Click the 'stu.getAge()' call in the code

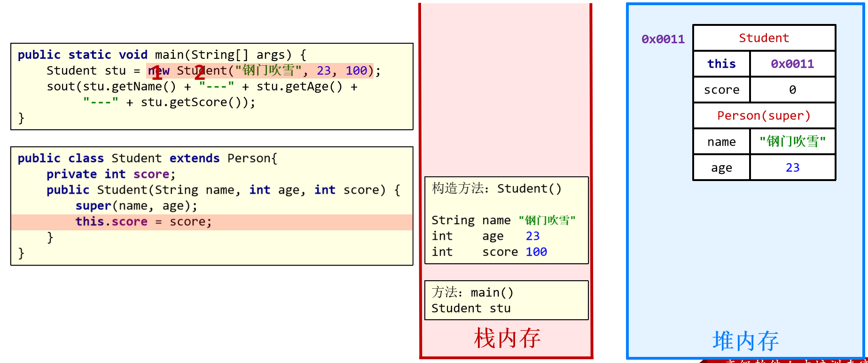point(299,87)
